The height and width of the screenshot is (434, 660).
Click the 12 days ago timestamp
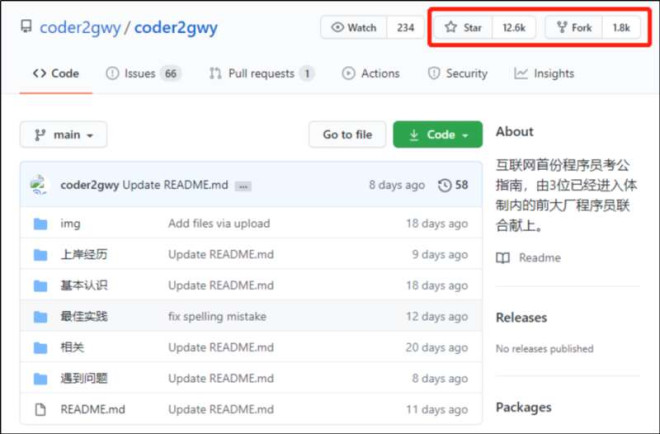coord(437,317)
